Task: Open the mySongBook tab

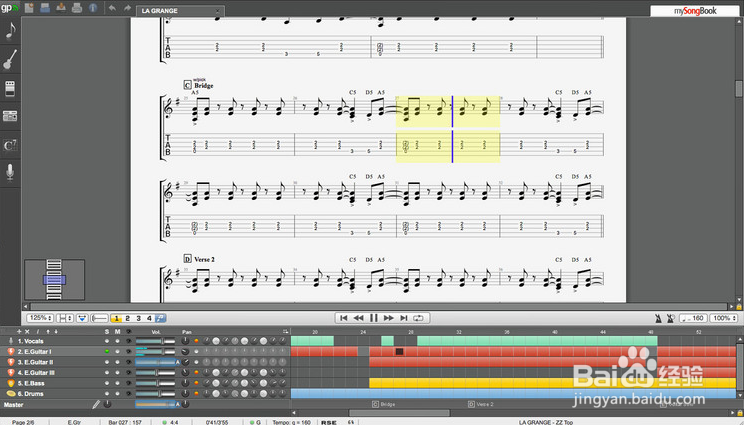Action: pyautogui.click(x=695, y=10)
